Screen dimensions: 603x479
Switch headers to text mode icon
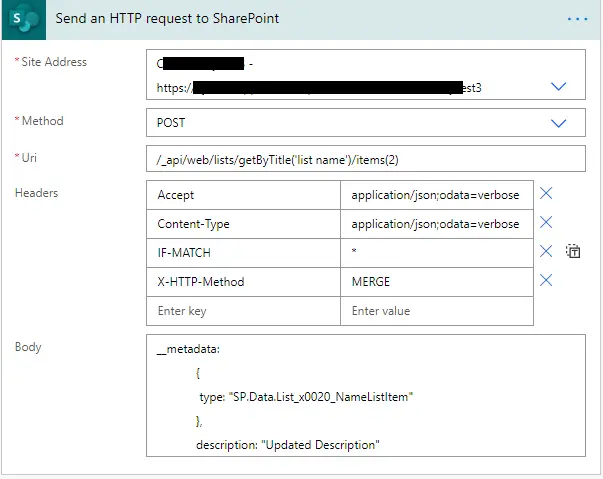click(573, 251)
